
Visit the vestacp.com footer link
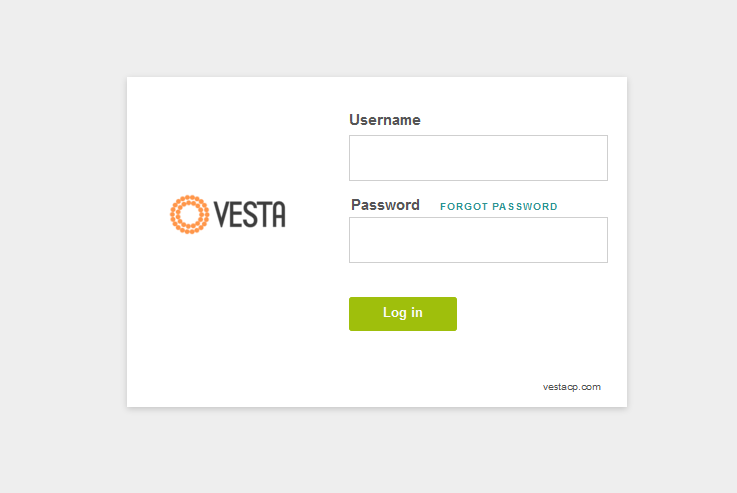(x=572, y=387)
